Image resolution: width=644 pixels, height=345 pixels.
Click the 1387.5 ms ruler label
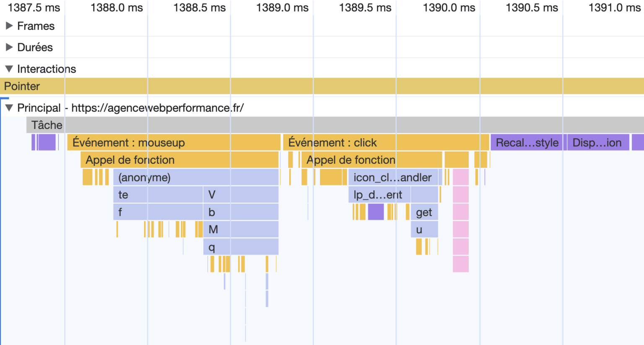pos(34,8)
